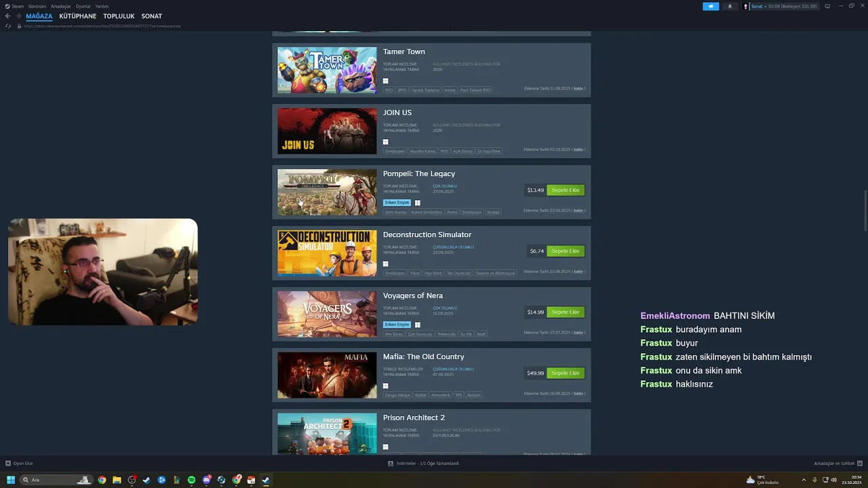Click the Şehir Kurma tag on Pompeii

tap(395, 212)
